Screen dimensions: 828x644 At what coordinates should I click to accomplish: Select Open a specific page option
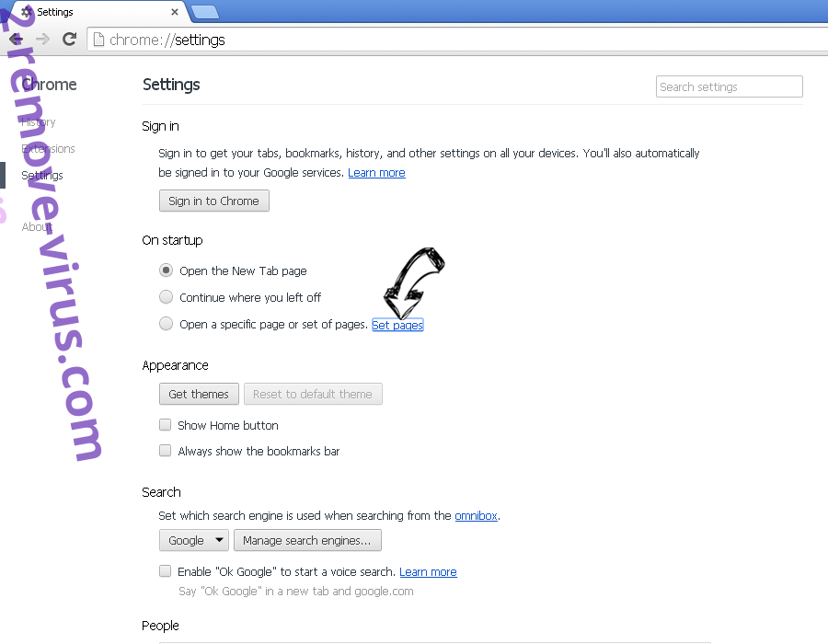[166, 324]
